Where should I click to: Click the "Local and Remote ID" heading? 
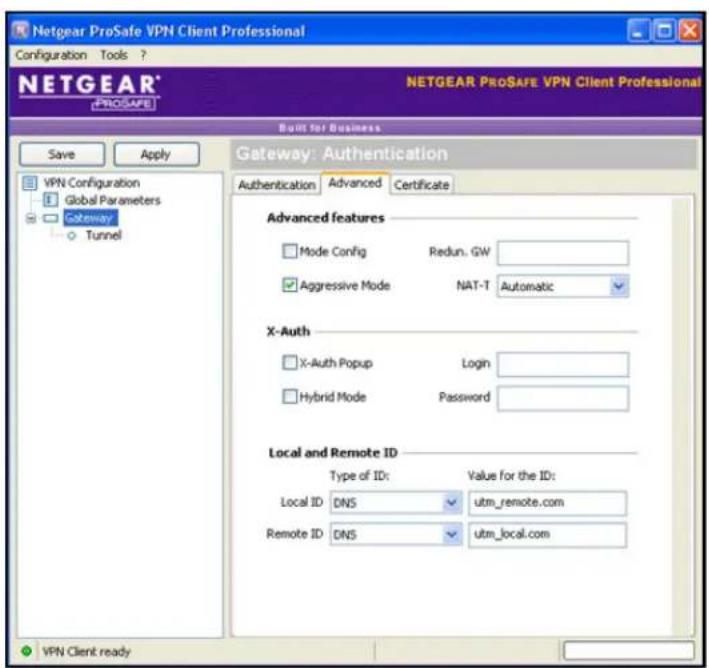(x=333, y=452)
